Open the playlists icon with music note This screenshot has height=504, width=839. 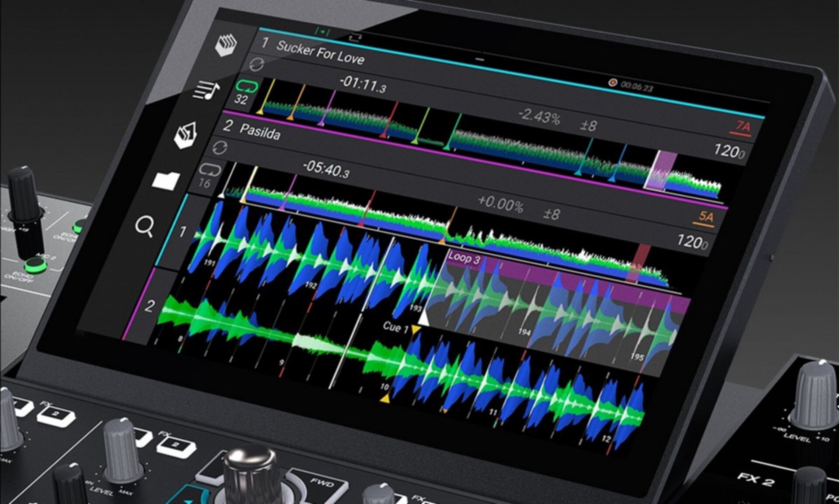point(207,90)
